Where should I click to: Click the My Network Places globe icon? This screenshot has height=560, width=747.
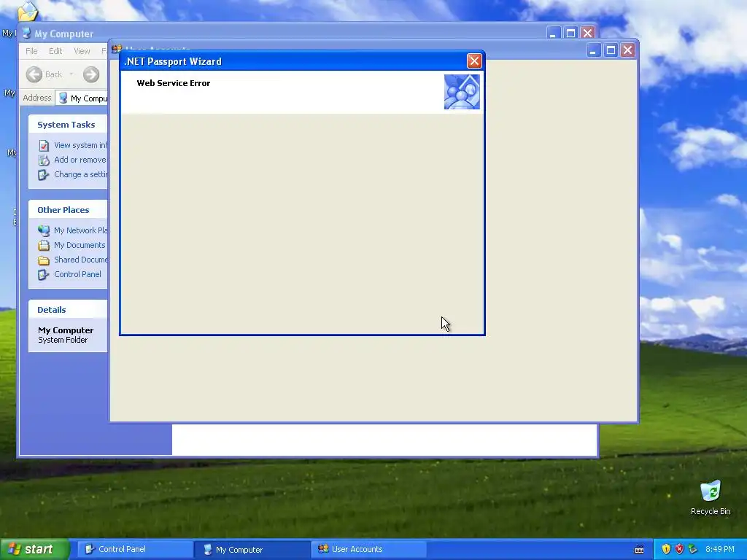[x=44, y=231]
